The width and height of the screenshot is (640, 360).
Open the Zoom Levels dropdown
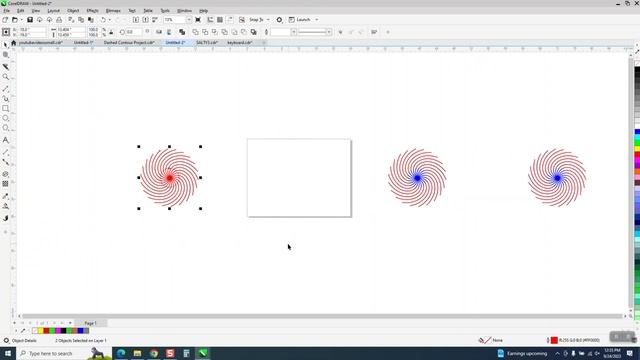click(189, 20)
